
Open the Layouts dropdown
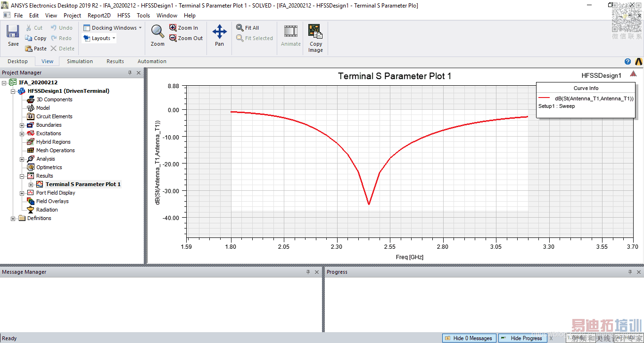click(x=99, y=38)
